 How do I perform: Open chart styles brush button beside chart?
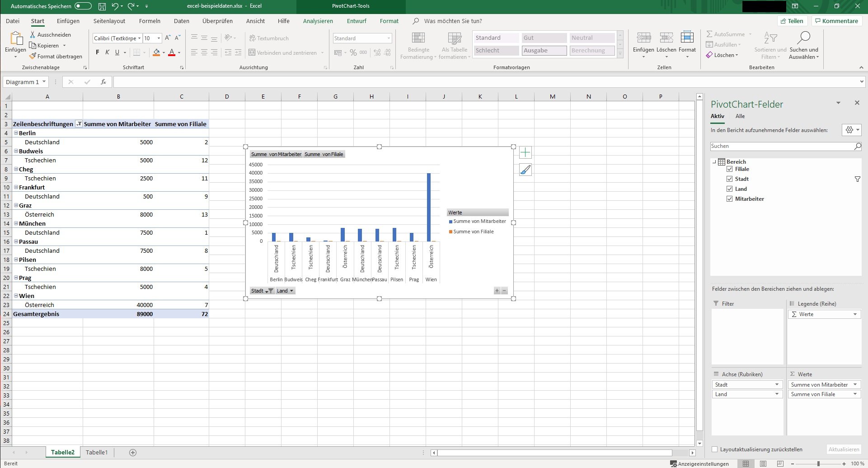525,170
